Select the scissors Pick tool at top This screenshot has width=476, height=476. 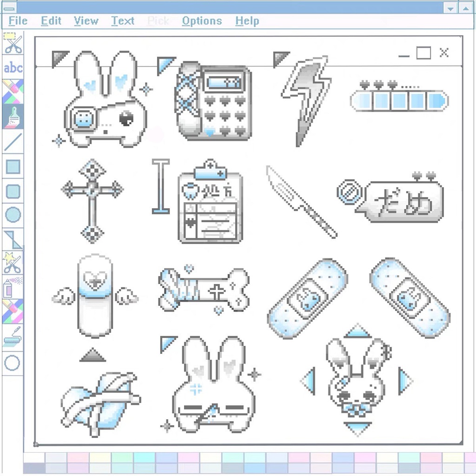pos(13,43)
